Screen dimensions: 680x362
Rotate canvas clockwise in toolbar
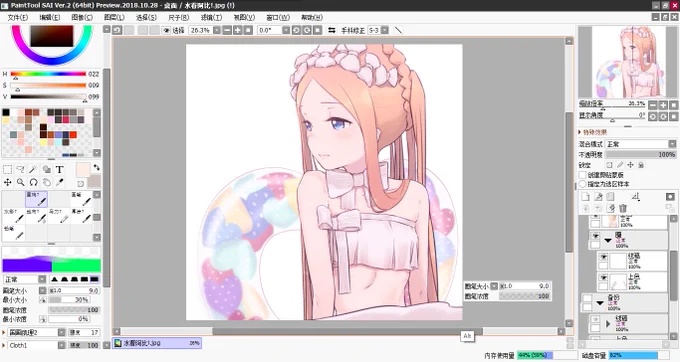307,30
